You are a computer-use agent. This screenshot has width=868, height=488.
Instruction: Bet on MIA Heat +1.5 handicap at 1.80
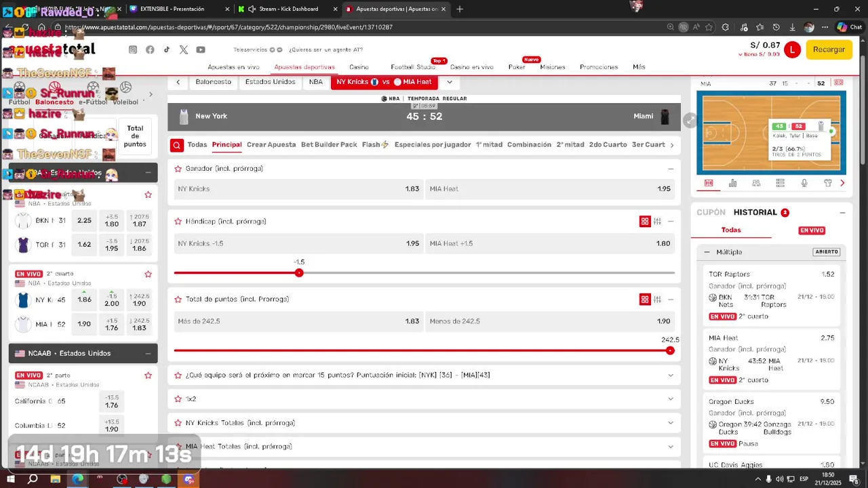click(550, 243)
